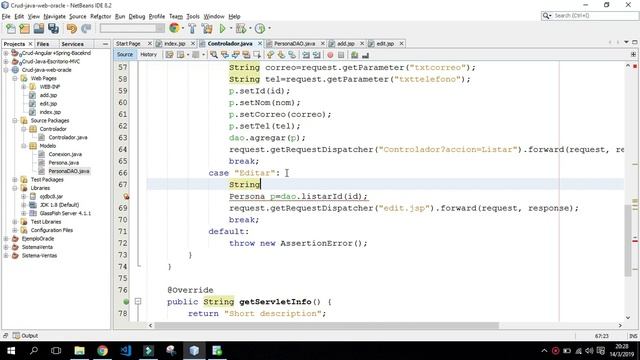Image resolution: width=640 pixels, height=360 pixels.
Task: Close the edit.jsp editor tab
Action: tap(402, 43)
